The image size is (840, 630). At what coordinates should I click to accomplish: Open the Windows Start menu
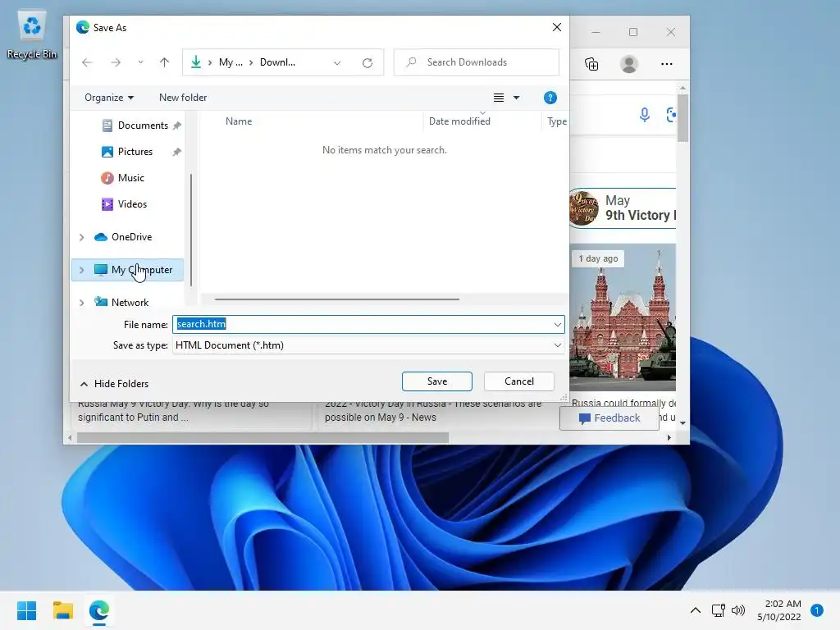click(x=27, y=610)
